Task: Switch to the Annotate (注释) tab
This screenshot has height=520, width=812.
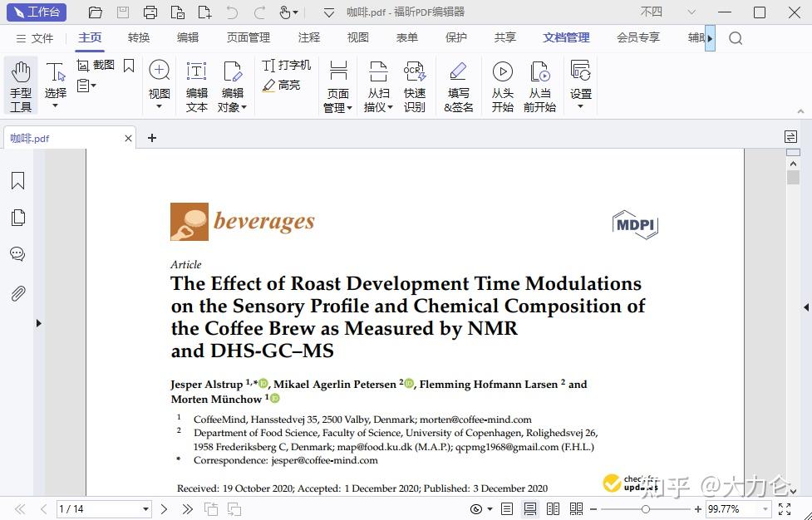Action: [309, 37]
